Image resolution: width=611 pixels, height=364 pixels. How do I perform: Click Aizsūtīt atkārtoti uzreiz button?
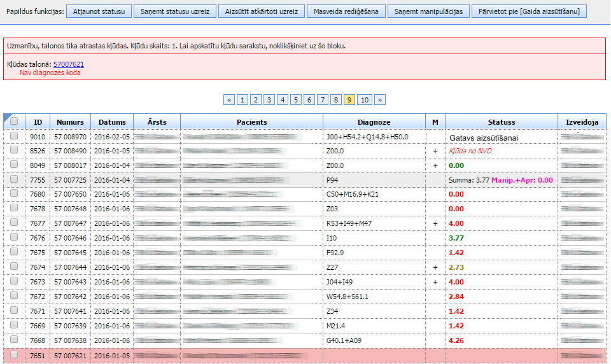coord(261,11)
